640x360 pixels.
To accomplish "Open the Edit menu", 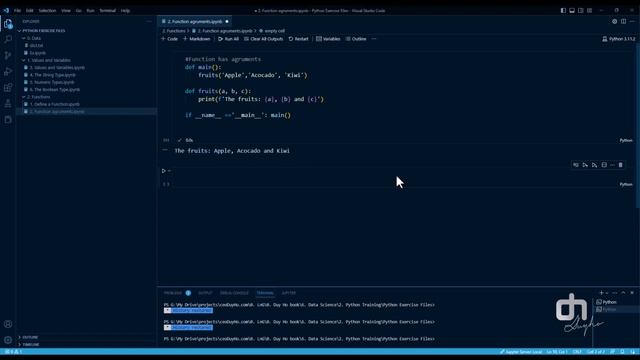I will 30,11.
